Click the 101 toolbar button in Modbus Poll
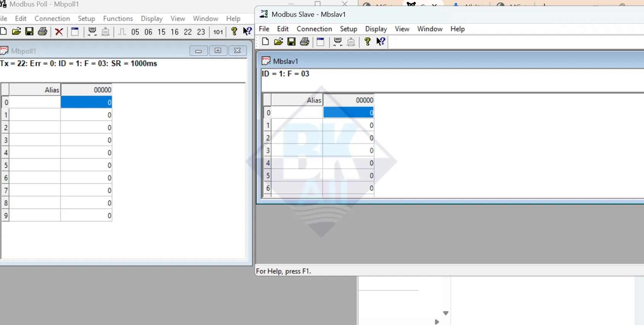 pyautogui.click(x=218, y=32)
